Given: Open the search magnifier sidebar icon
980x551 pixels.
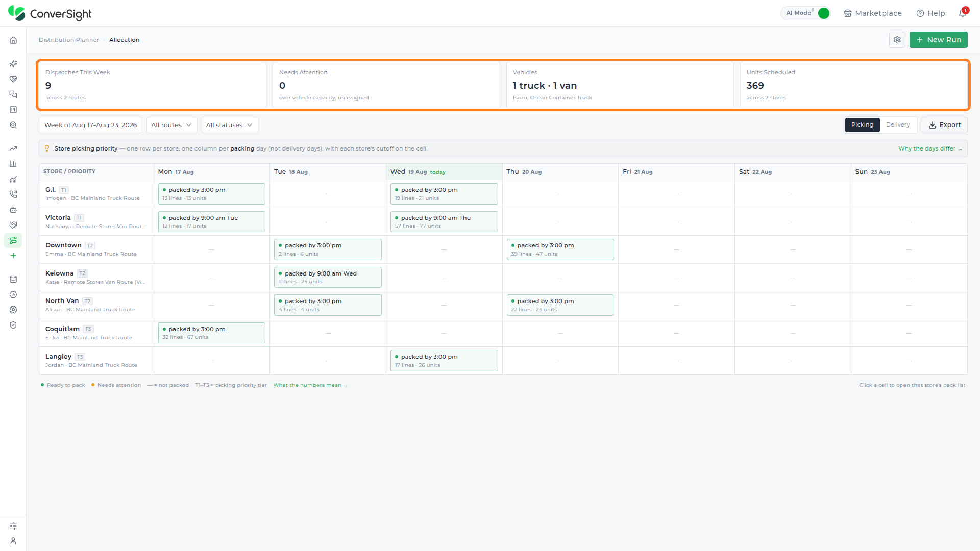Looking at the screenshot, I should (x=13, y=125).
